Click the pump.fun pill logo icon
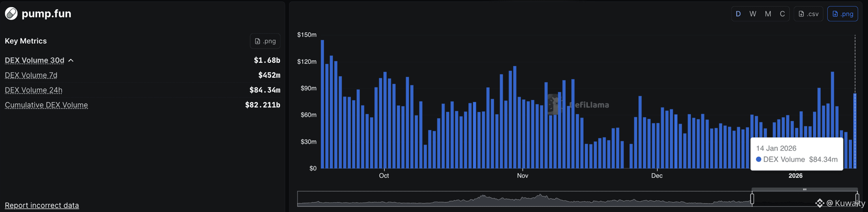 coord(11,14)
